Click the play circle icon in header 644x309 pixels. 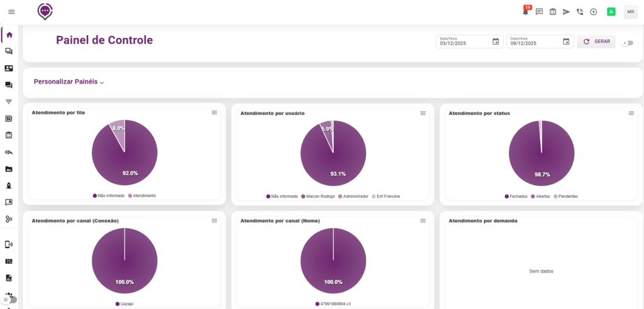tap(593, 11)
